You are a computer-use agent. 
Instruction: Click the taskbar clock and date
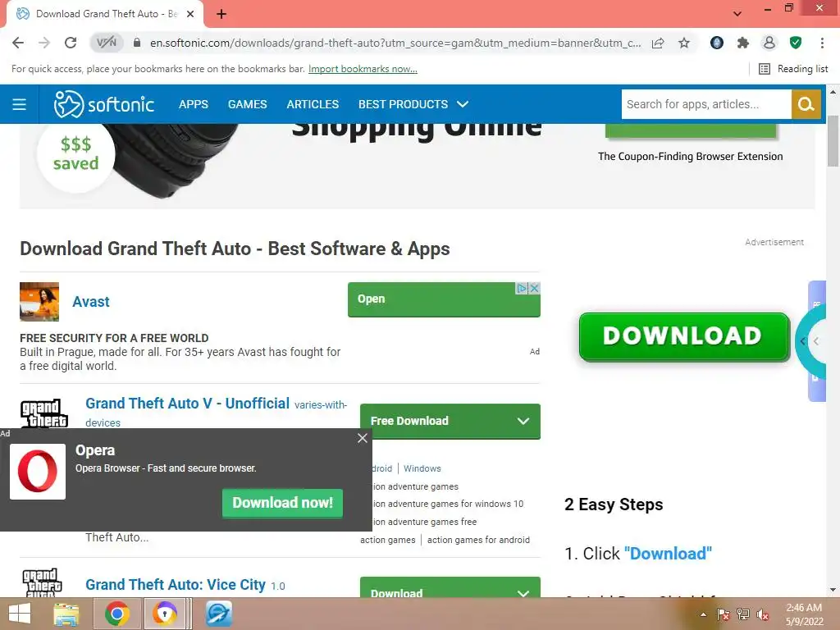pos(804,614)
